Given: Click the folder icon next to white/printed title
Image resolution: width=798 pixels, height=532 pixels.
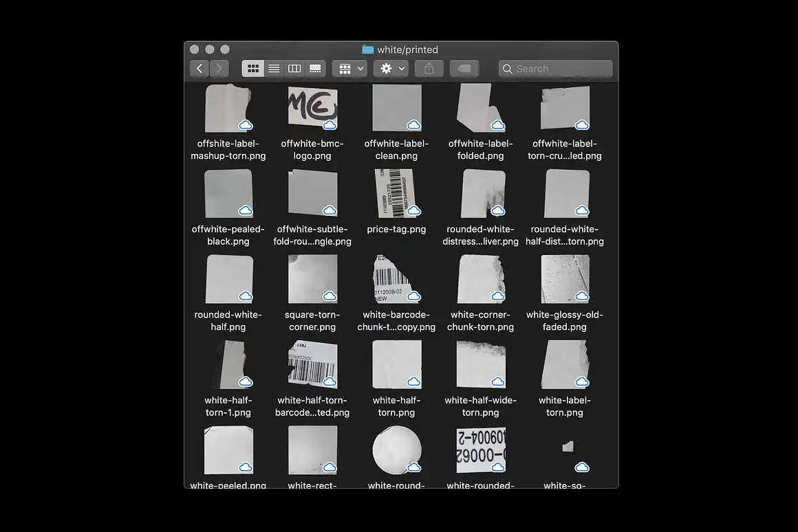Looking at the screenshot, I should (x=367, y=49).
